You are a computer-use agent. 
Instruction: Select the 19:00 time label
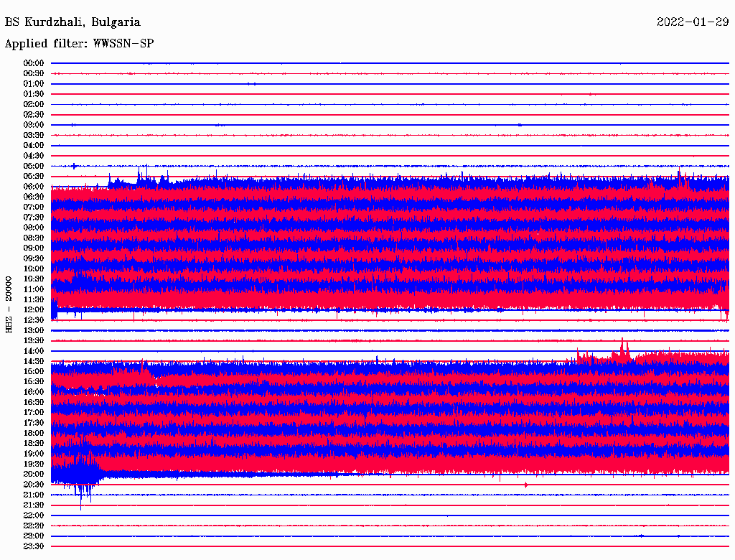(34, 454)
